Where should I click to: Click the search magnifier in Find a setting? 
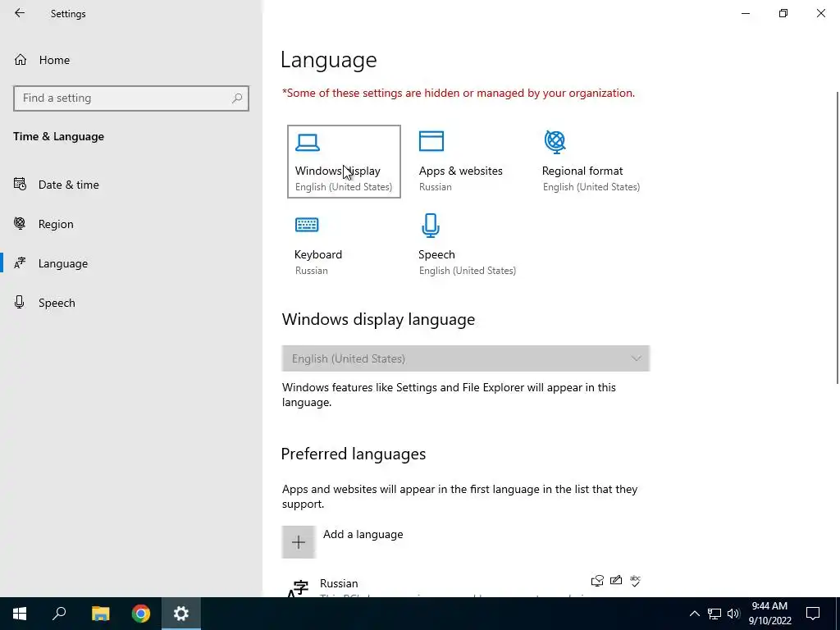point(237,98)
